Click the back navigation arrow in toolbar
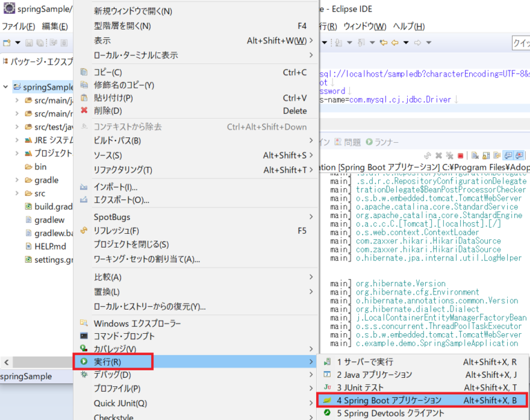The width and height of the screenshot is (530, 420). point(395,43)
